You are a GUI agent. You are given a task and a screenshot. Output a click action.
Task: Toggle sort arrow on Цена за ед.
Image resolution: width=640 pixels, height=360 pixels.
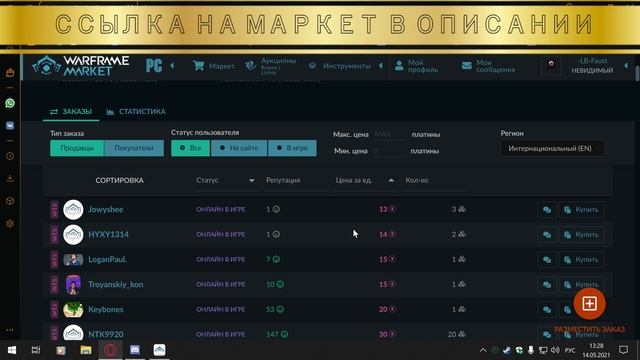click(x=391, y=180)
